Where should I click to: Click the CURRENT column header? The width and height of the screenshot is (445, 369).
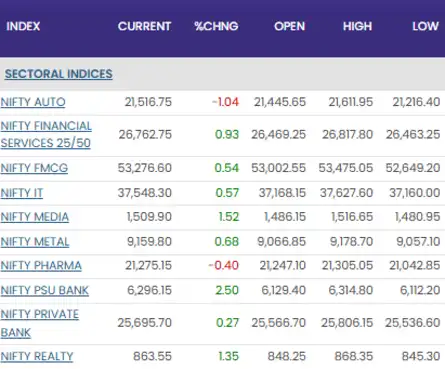click(144, 26)
